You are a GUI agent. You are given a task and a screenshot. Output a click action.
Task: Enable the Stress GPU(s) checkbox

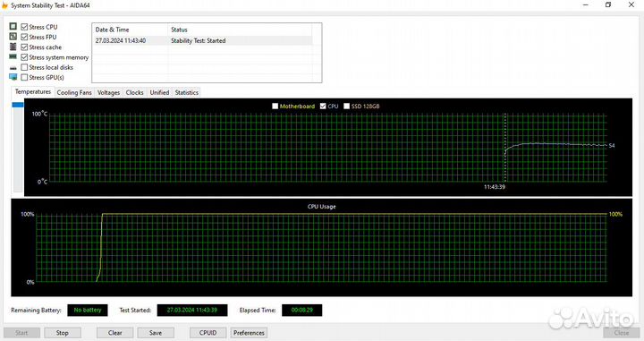coord(24,77)
